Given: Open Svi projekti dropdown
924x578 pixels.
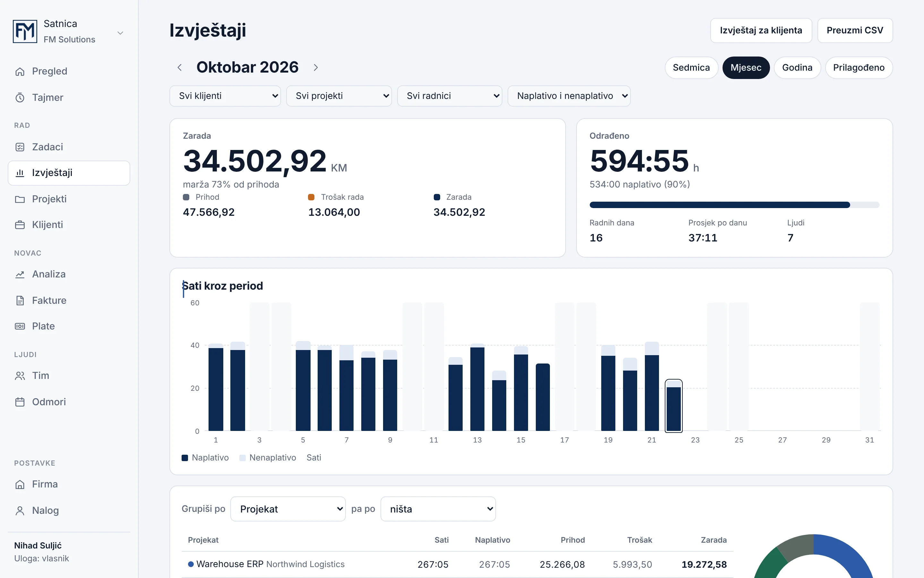Looking at the screenshot, I should [339, 96].
